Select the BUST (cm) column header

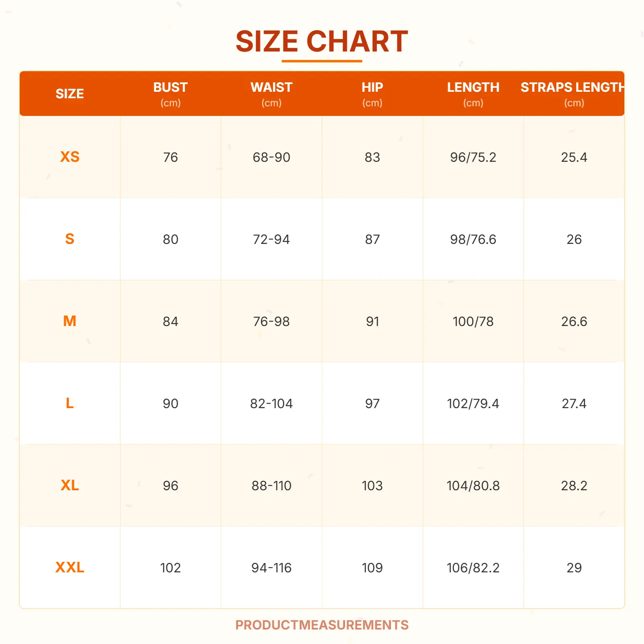coord(171,94)
